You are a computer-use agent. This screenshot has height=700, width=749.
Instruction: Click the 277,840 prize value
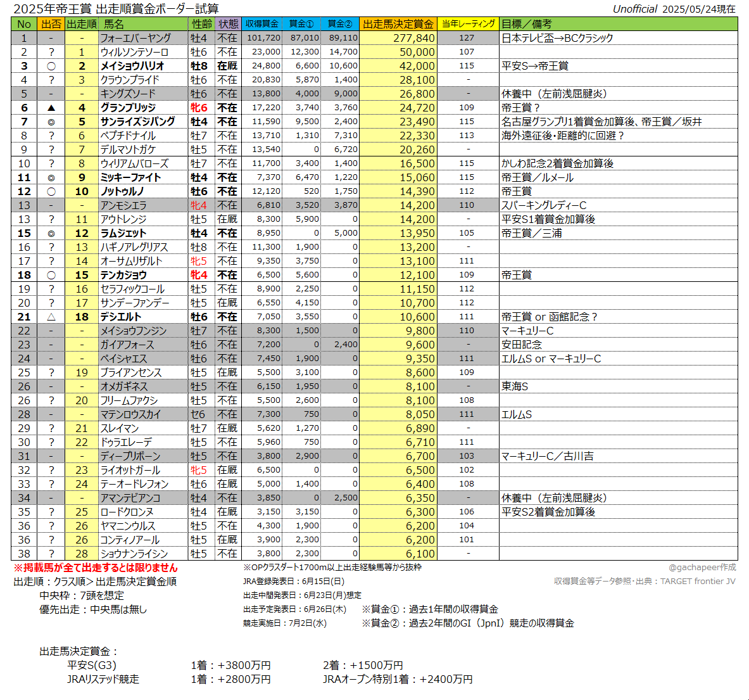(x=413, y=38)
